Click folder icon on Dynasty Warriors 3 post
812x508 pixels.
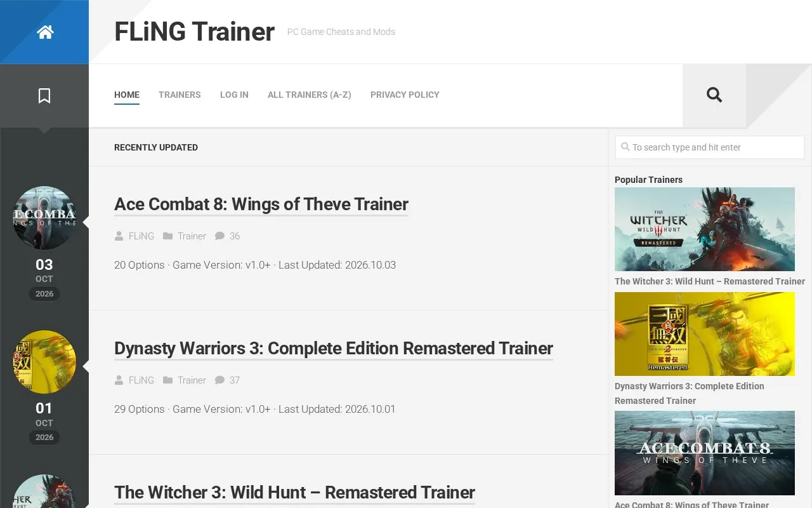pos(167,380)
